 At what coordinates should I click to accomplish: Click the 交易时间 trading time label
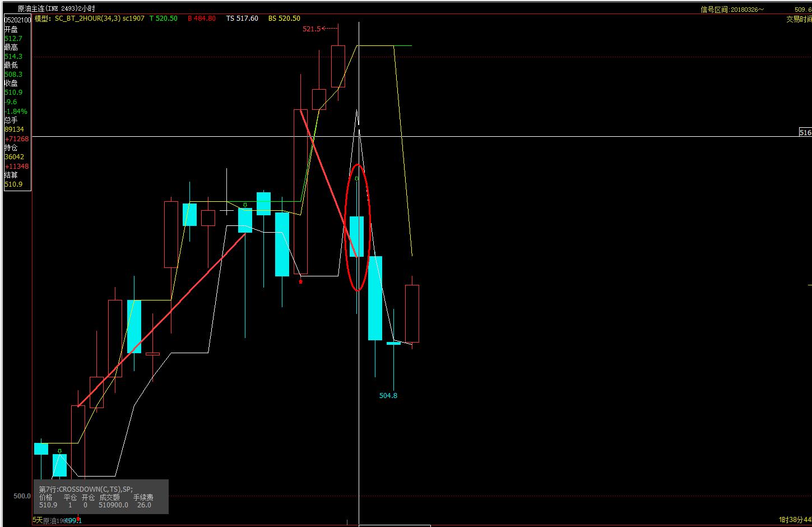tap(798, 19)
